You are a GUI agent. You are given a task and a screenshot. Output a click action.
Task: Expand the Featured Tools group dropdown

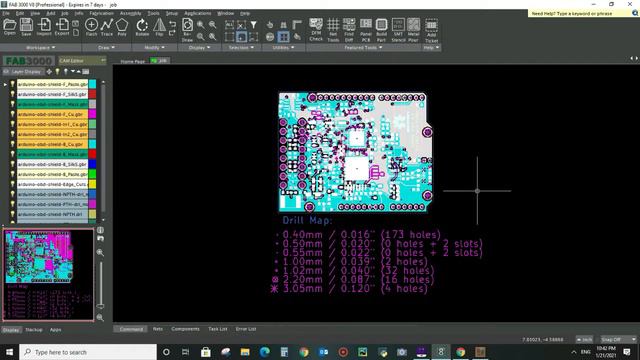pos(363,48)
